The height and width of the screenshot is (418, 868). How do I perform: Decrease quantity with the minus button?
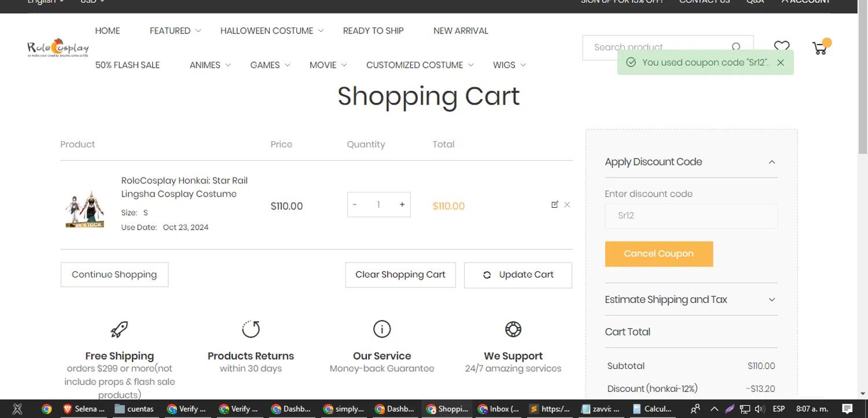click(x=355, y=205)
